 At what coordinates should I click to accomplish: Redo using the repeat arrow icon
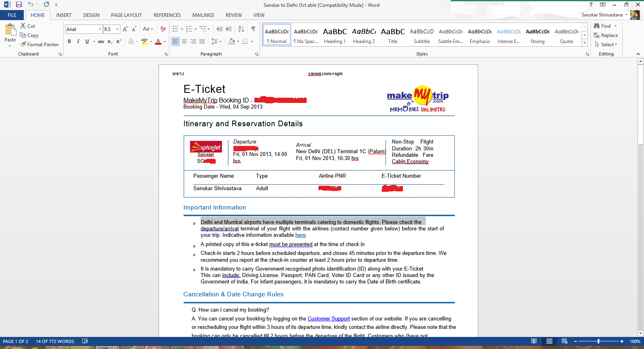pyautogui.click(x=47, y=4)
